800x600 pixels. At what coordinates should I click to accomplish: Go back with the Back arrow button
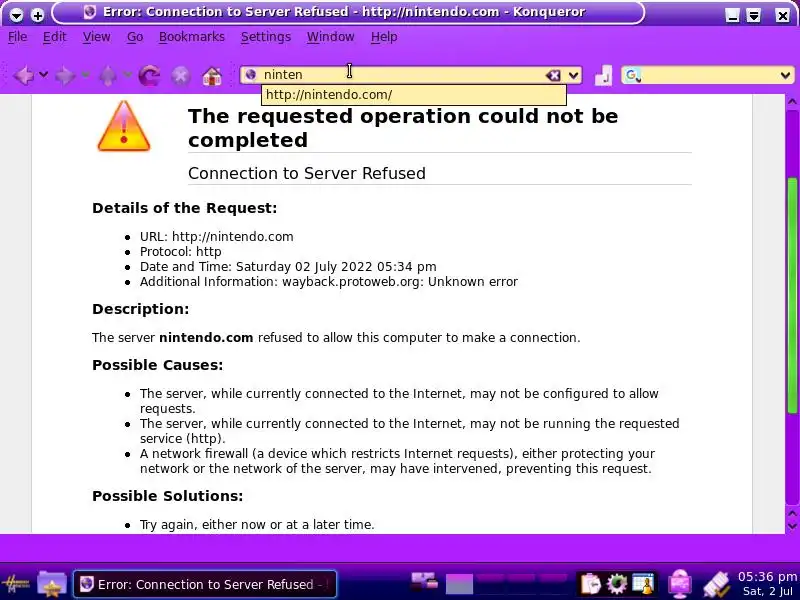pyautogui.click(x=23, y=76)
